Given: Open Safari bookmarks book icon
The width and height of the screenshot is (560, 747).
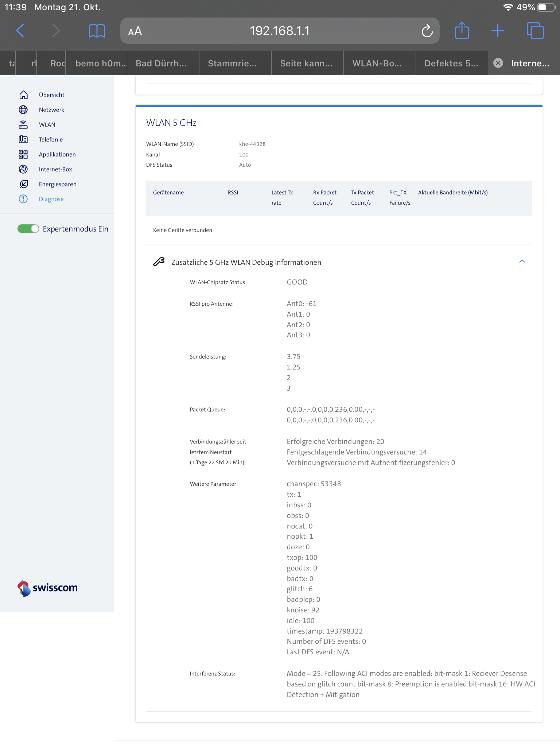Looking at the screenshot, I should (x=97, y=31).
